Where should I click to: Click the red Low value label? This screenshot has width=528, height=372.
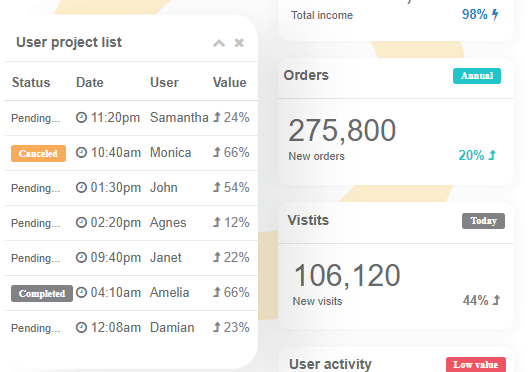pos(476,365)
